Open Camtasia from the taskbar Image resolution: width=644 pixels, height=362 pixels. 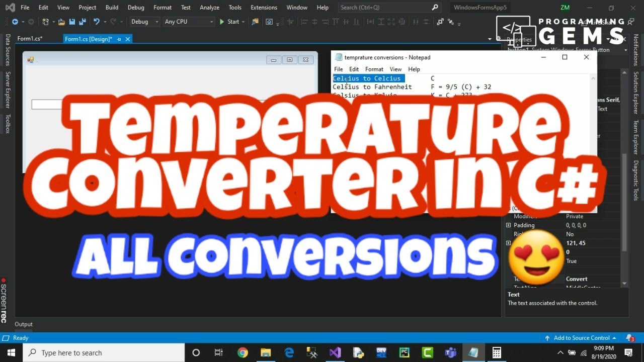[x=427, y=352]
